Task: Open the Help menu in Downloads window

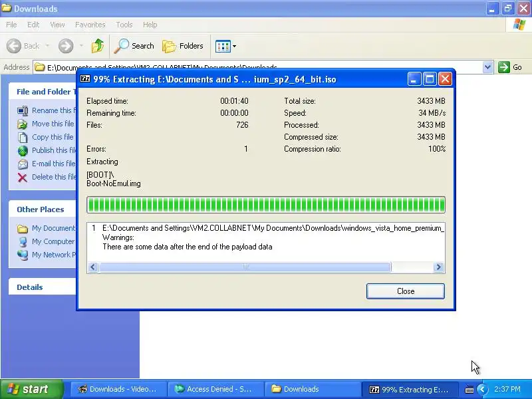Action: [x=150, y=25]
